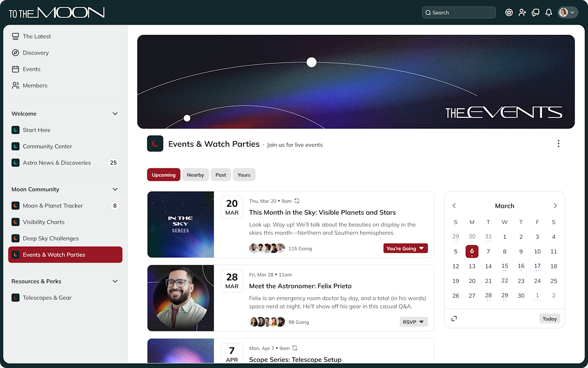588x368 pixels.
Task: Open the chat messages icon
Action: [535, 13]
